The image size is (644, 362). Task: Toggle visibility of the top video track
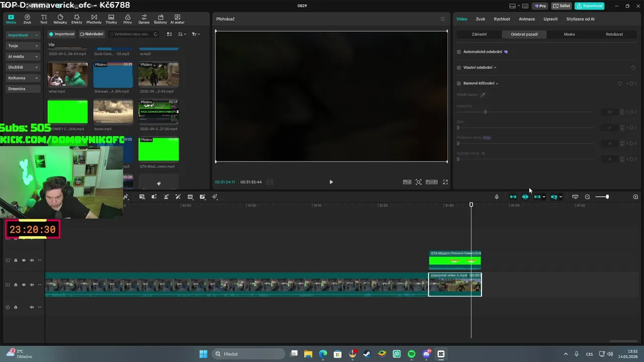[24, 260]
